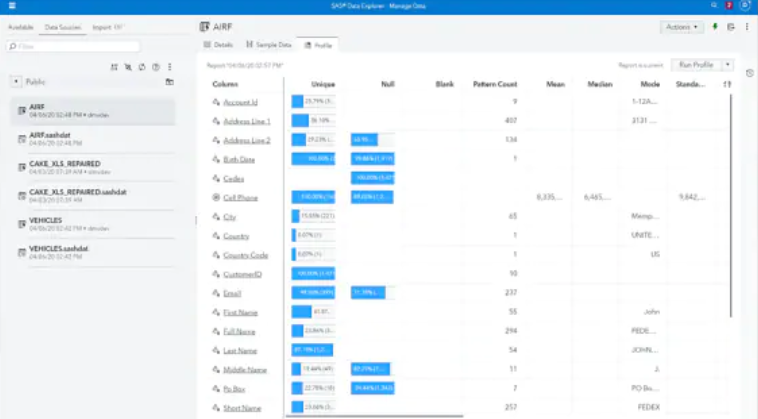Click the horizontal scrollbar below the table
The height and width of the screenshot is (419, 758).
374,416
